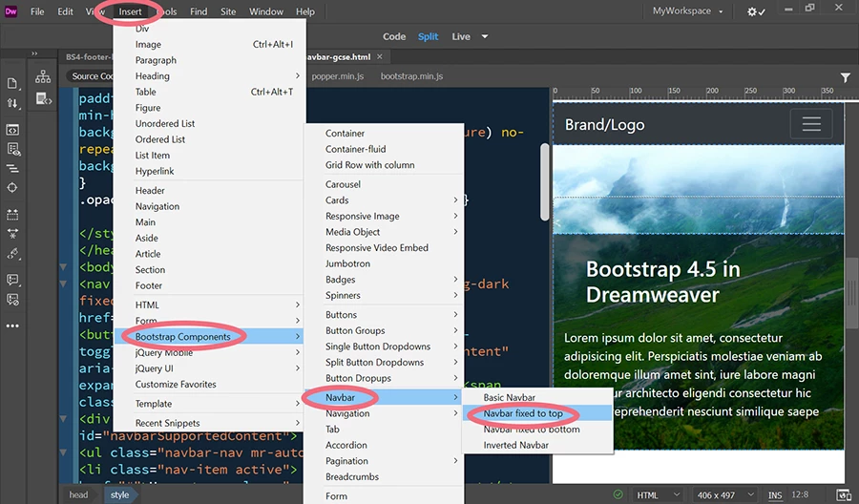Open the 406 x 497 window size dropdown
This screenshot has height=504, width=859.
tap(726, 494)
